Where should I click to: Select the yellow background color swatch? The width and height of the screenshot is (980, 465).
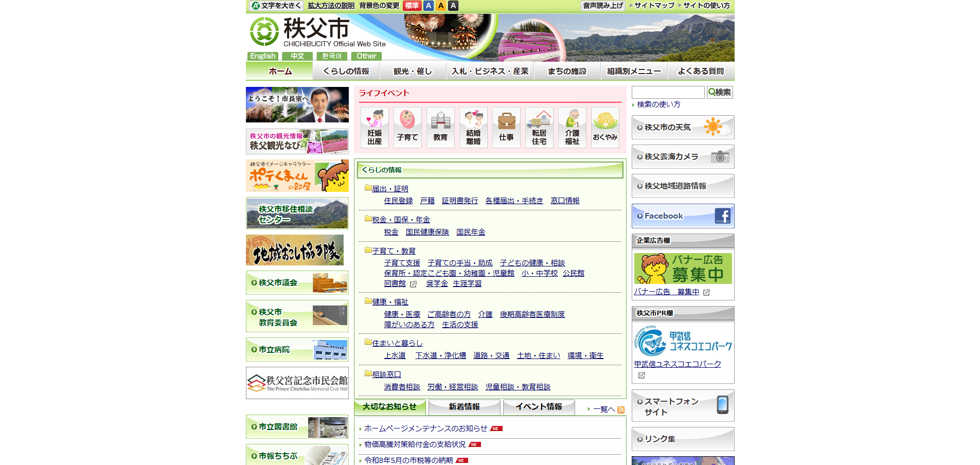click(441, 6)
